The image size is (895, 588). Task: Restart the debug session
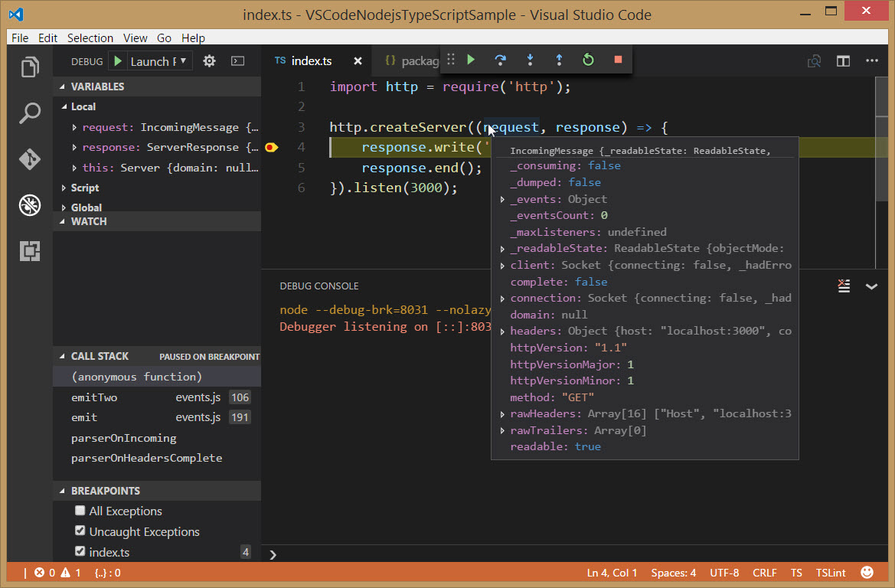[x=589, y=60]
